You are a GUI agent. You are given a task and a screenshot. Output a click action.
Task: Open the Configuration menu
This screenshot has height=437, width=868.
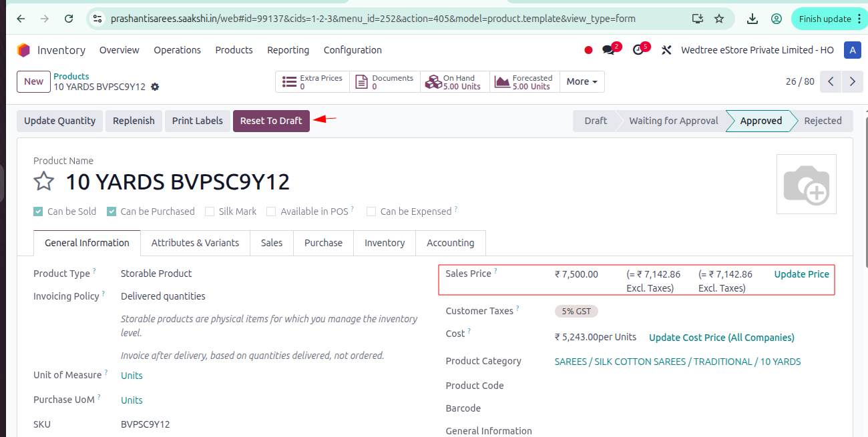pos(353,50)
